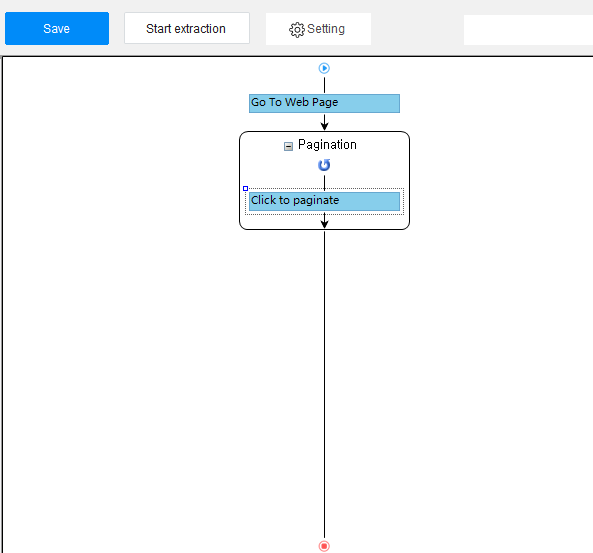This screenshot has height=553, width=593.
Task: Select the Click to paginate step
Action: point(324,201)
